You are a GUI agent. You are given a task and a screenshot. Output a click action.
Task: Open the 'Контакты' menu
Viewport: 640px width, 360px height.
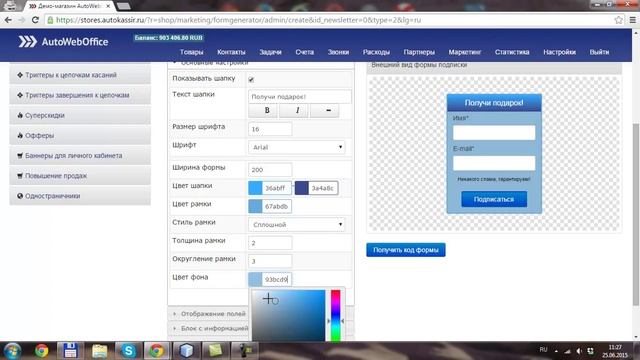pyautogui.click(x=231, y=52)
